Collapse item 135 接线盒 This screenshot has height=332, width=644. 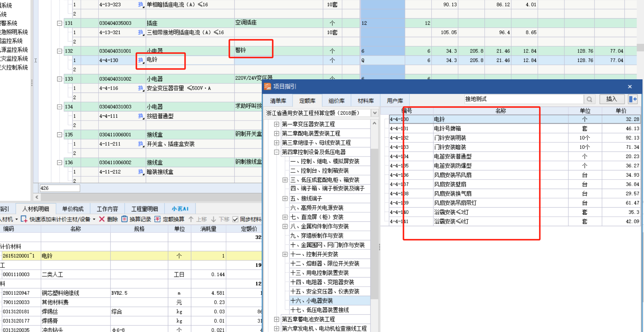pos(59,134)
